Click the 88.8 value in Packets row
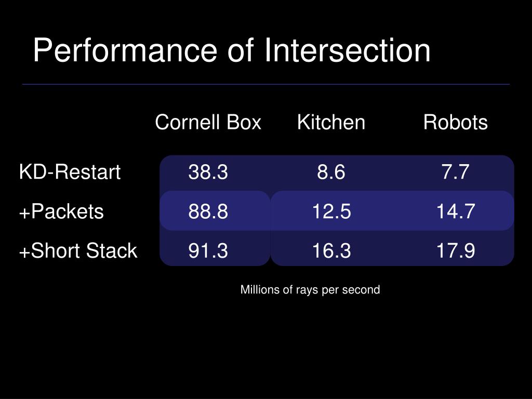532x399 pixels. click(x=208, y=211)
